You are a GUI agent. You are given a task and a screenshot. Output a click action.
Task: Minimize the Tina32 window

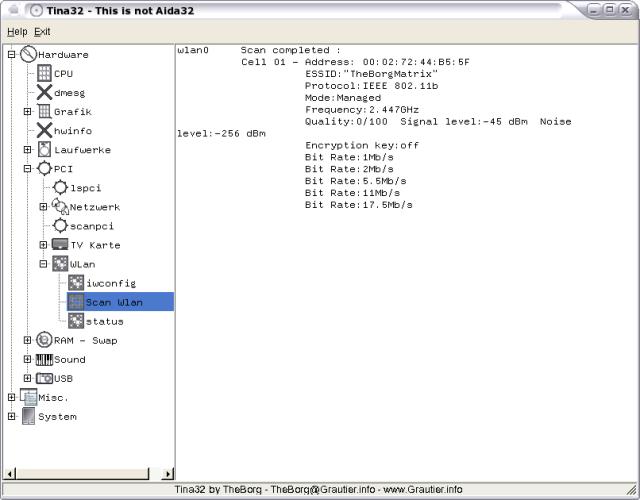594,10
